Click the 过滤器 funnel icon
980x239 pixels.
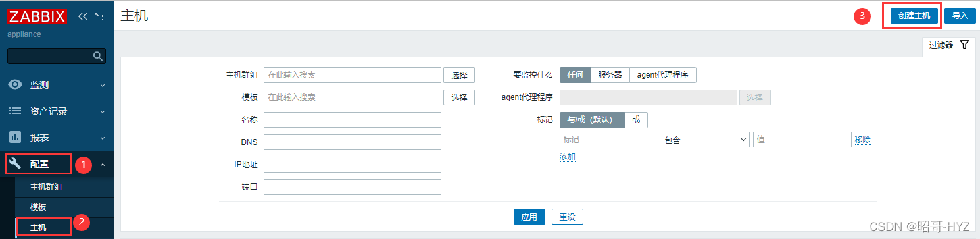964,45
